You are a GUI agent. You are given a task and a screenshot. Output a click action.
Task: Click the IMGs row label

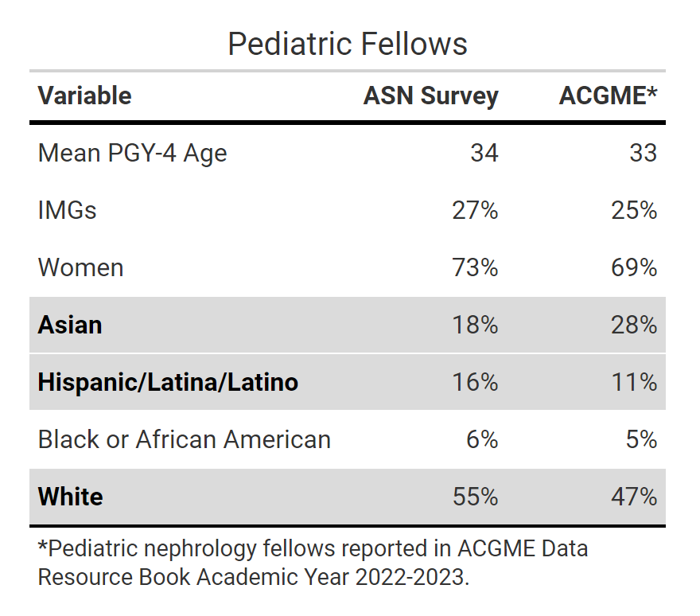(x=68, y=210)
